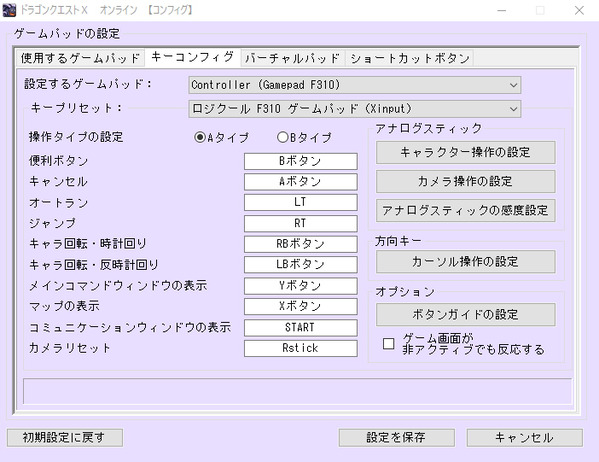Enable ゲーム画面が非アクティブでも反応する checkbox
The height and width of the screenshot is (462, 599).
[x=389, y=344]
